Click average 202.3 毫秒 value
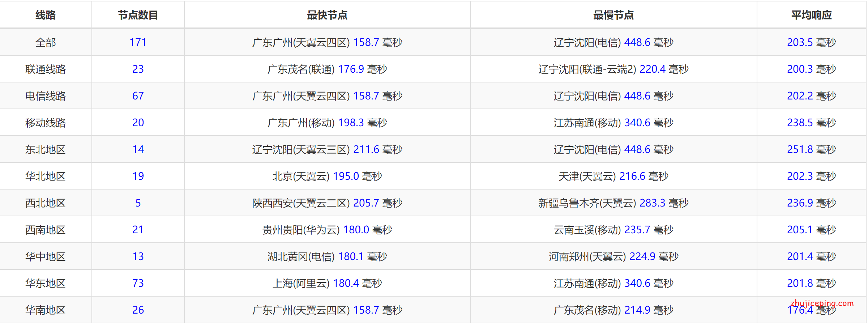This screenshot has height=323, width=868. click(x=812, y=176)
